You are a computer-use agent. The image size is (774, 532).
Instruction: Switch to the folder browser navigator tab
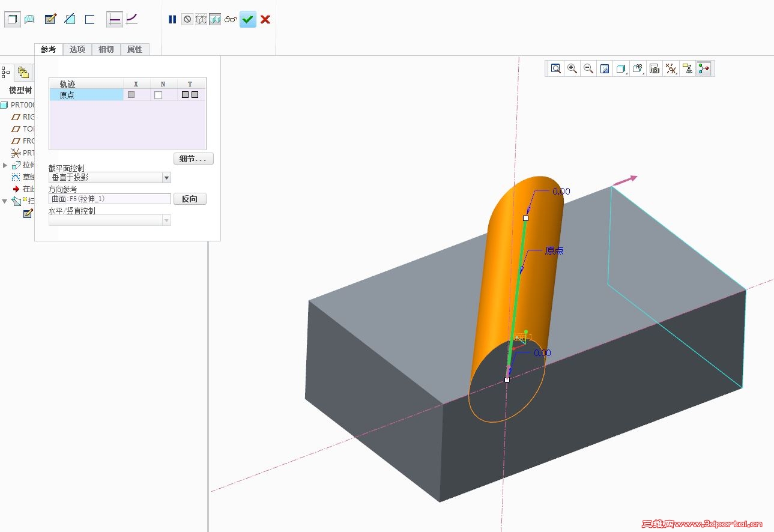(x=23, y=73)
